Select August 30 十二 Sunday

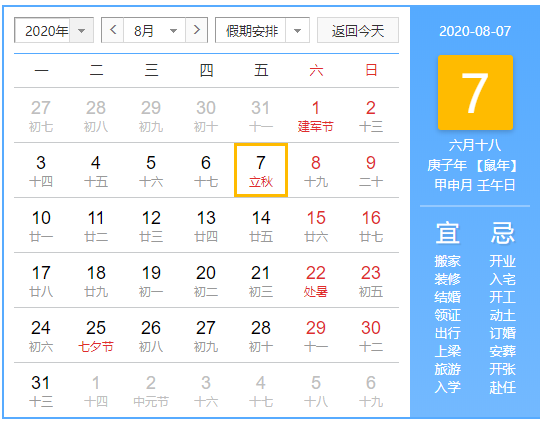[371, 335]
